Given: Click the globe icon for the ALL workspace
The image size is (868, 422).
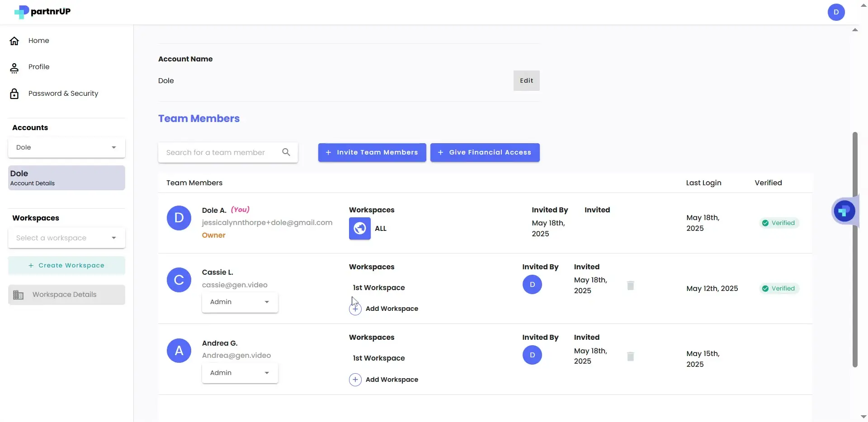Looking at the screenshot, I should (x=359, y=229).
